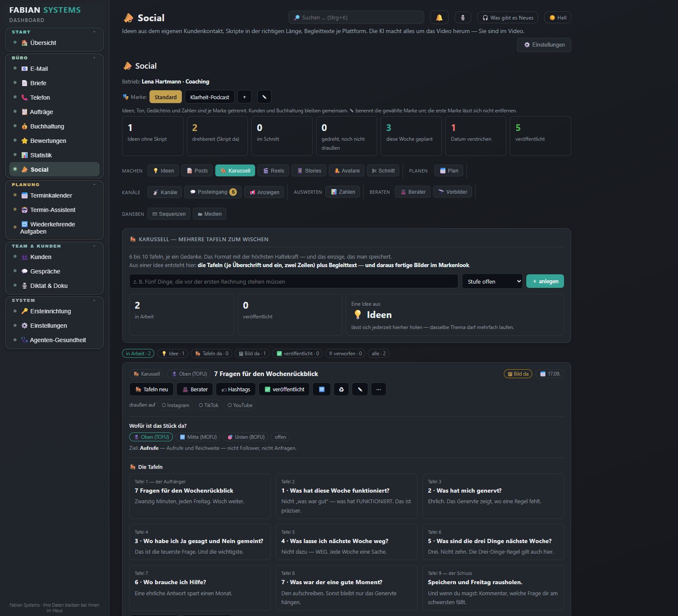Click the shuffle icon on the carousel card
The height and width of the screenshot is (616, 678).
pos(322,389)
